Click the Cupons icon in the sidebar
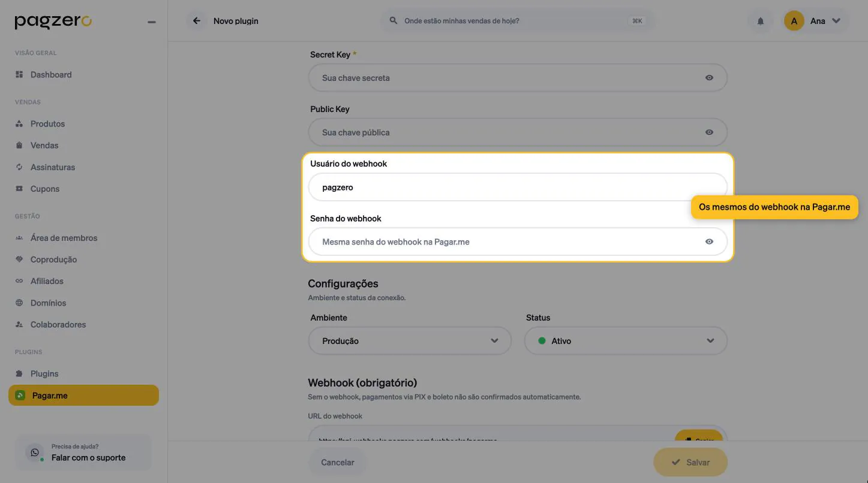Viewport: 868px width, 483px height. tap(19, 189)
